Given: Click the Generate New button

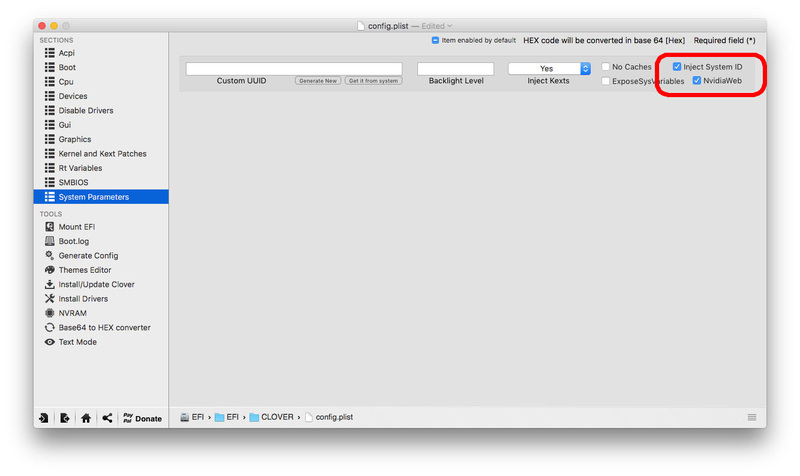Looking at the screenshot, I should [x=318, y=81].
